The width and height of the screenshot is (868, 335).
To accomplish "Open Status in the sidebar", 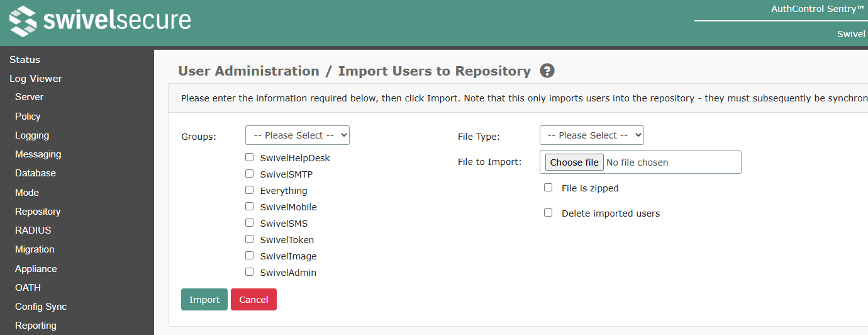I will 25,60.
